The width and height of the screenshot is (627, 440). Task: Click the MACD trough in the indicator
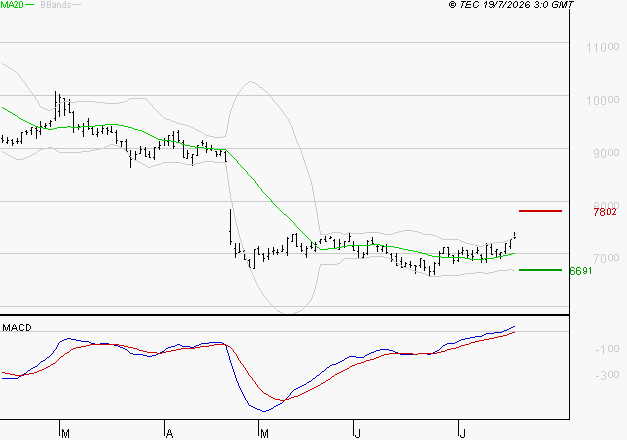(x=264, y=411)
